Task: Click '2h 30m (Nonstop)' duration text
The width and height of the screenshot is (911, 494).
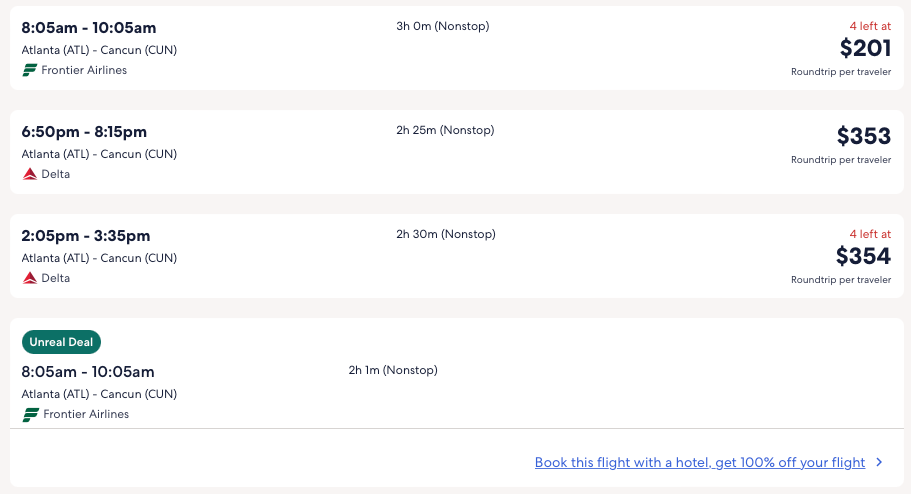Action: [x=445, y=234]
